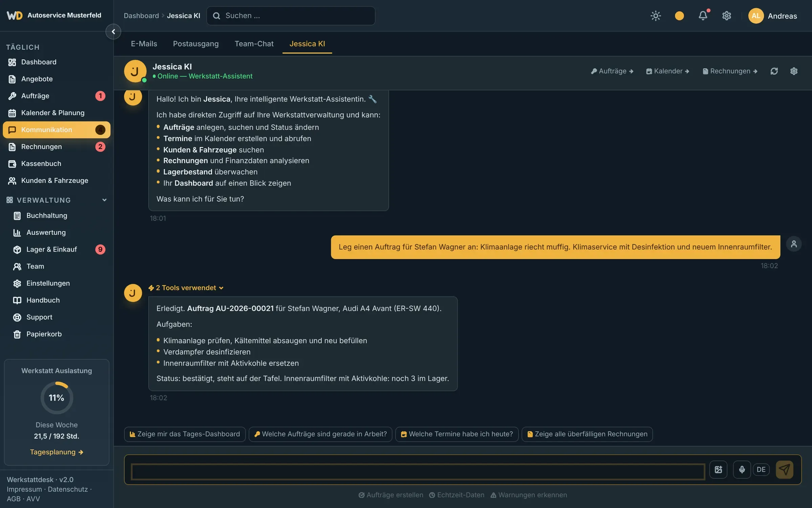The height and width of the screenshot is (508, 812).
Task: Click the orange sent message bubble
Action: coord(556,247)
